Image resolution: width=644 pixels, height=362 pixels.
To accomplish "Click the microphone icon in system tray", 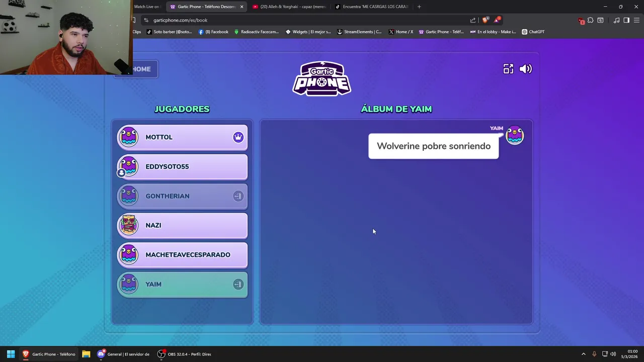I will pyautogui.click(x=594, y=354).
